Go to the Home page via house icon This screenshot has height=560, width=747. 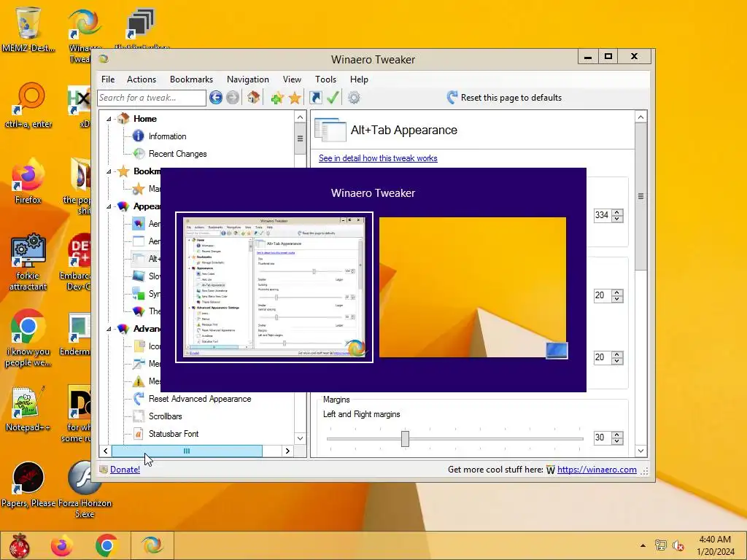pos(253,98)
